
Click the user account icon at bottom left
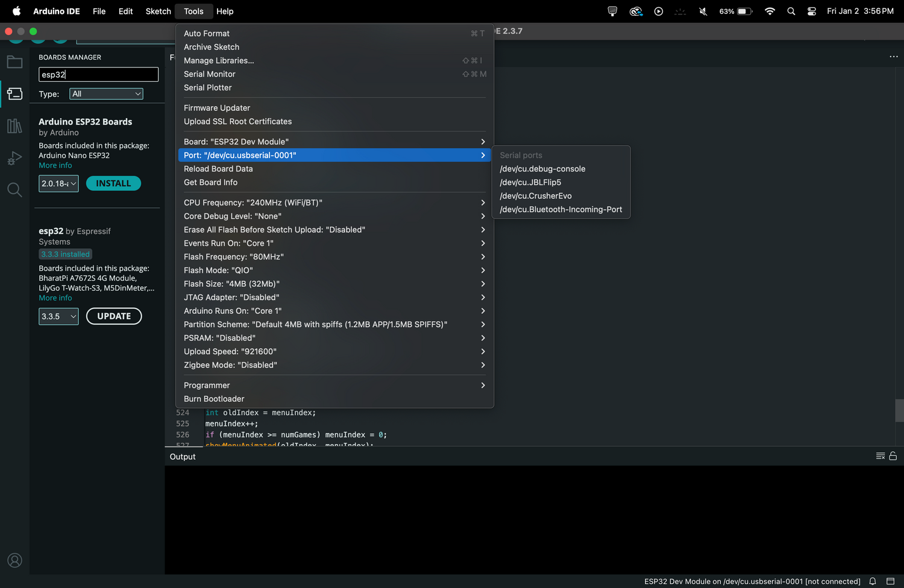[14, 560]
